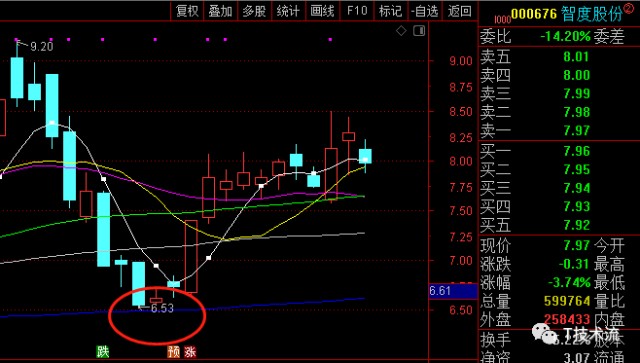Click the blue 6.61 price tag on axis

click(453, 291)
